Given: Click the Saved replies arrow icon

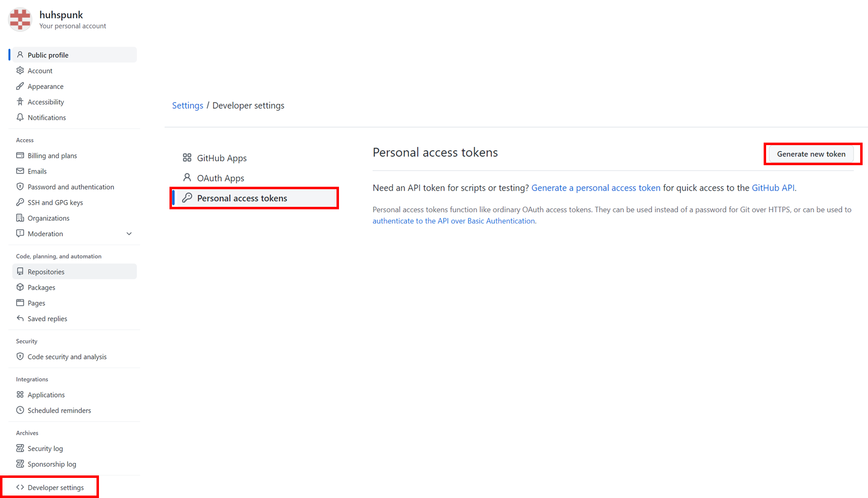Looking at the screenshot, I should tap(20, 319).
